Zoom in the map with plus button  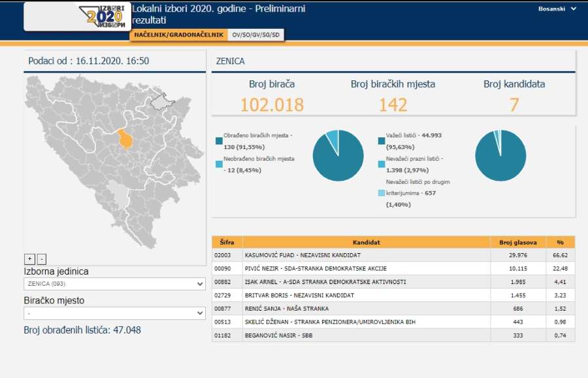pos(29,259)
